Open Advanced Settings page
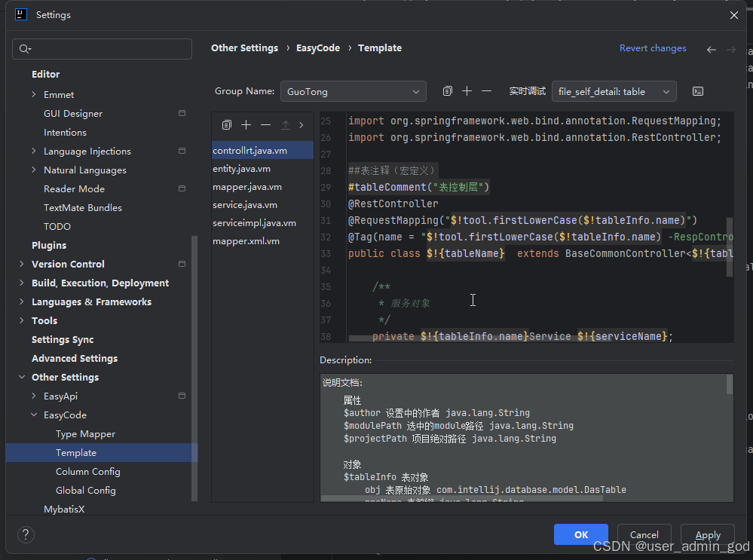 pyautogui.click(x=75, y=358)
